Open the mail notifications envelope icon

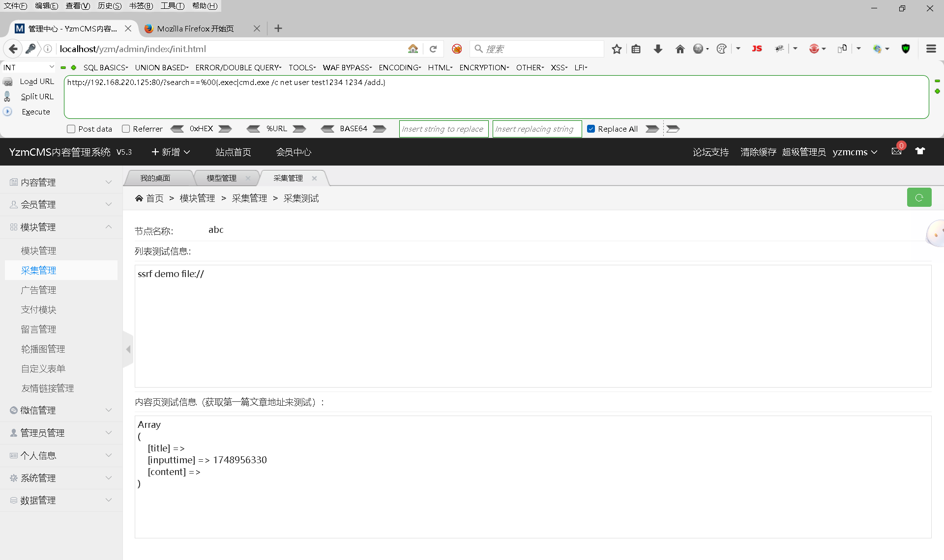coord(896,151)
